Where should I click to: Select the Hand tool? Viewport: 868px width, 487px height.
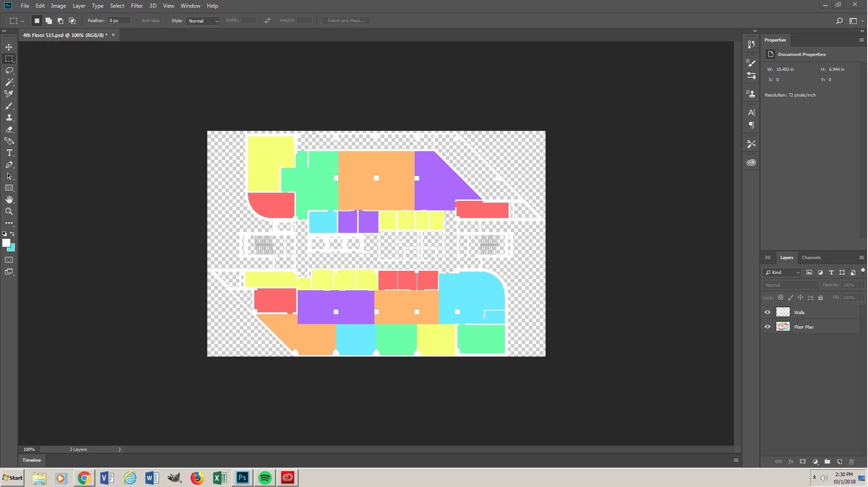pyautogui.click(x=9, y=199)
